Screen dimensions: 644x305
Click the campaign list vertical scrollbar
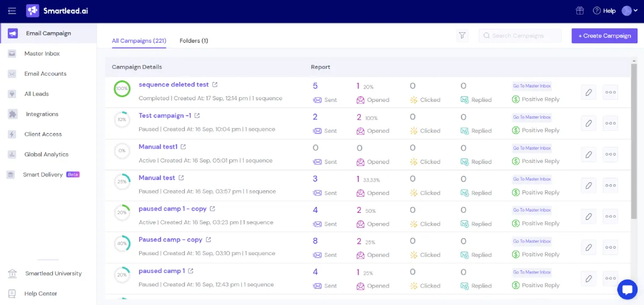click(634, 139)
